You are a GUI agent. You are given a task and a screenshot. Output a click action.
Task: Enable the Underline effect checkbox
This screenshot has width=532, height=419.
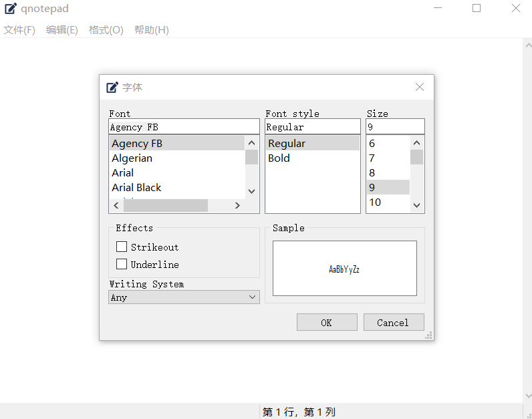coord(122,265)
